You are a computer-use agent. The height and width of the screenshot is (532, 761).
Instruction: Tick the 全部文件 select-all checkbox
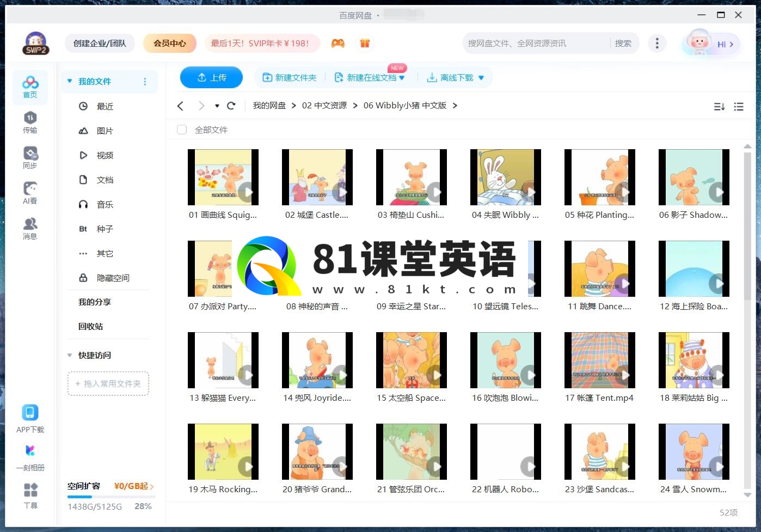pyautogui.click(x=182, y=130)
